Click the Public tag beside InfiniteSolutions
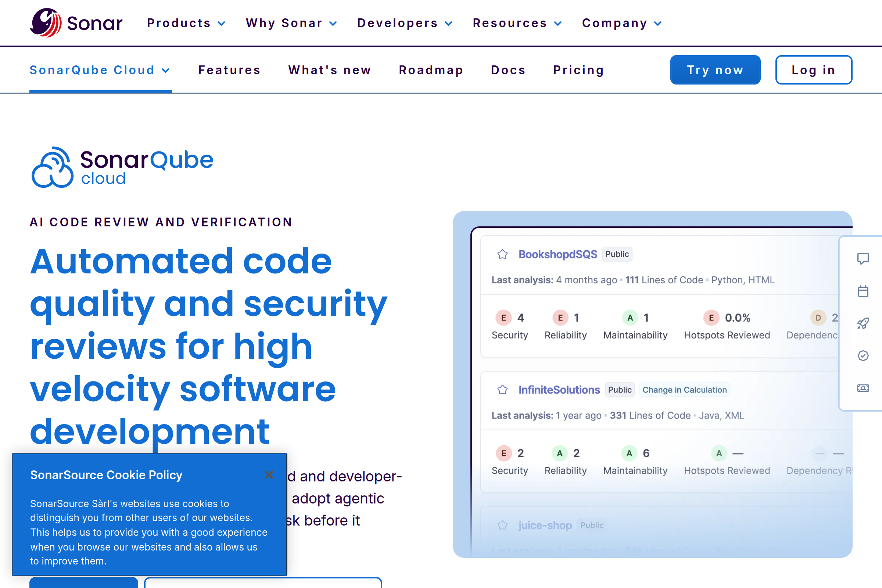Screen dimensions: 882x588 point(620,390)
